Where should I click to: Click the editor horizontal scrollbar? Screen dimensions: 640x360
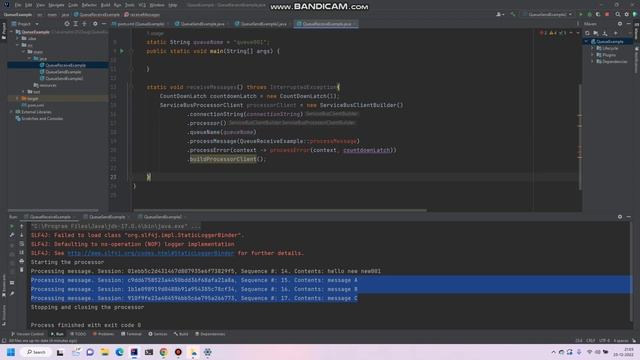280,210
